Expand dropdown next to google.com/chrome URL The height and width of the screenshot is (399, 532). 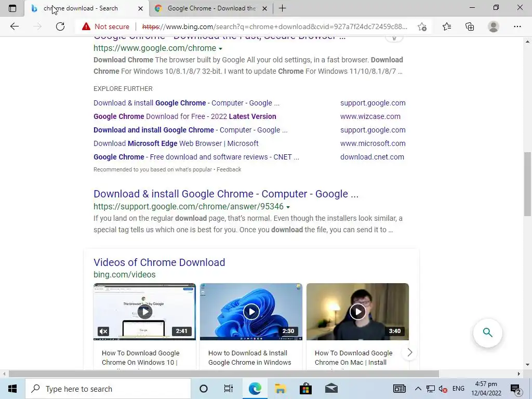coord(220,49)
